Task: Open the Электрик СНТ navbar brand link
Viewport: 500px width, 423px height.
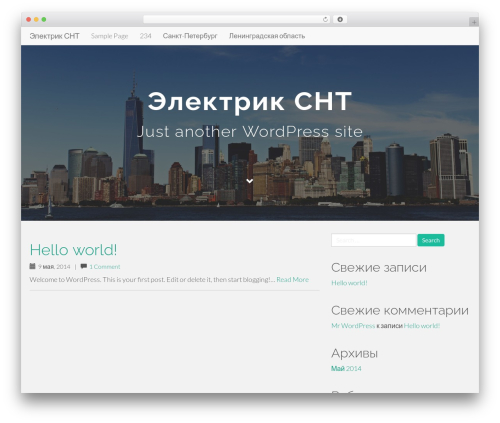Action: click(54, 36)
